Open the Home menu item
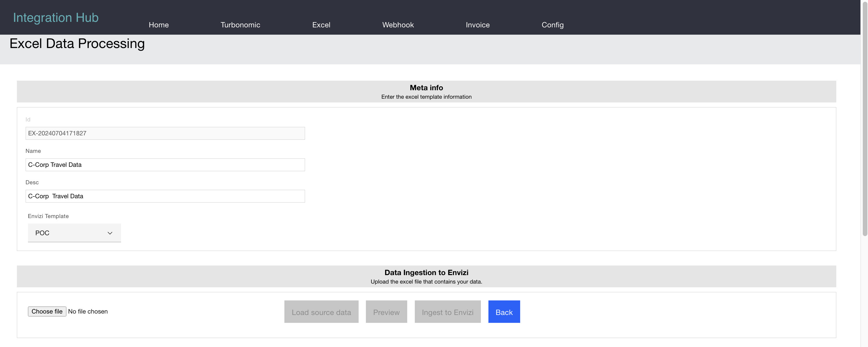The image size is (868, 347). tap(159, 25)
